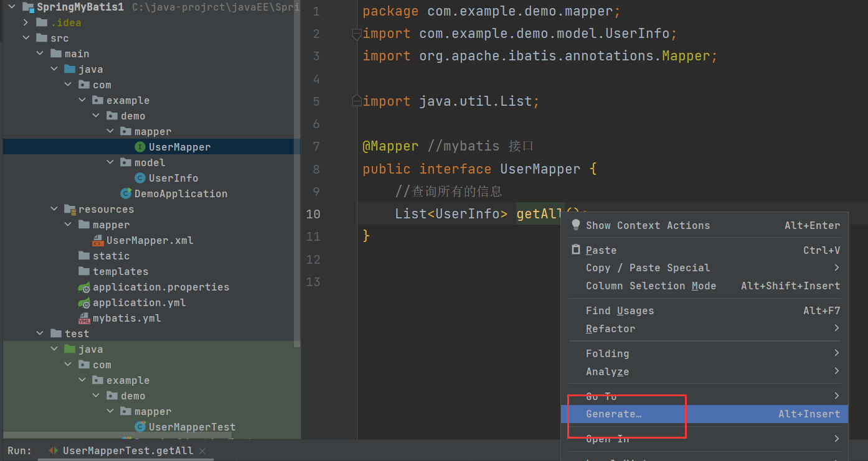Viewport: 868px width, 461px height.
Task: Fold the imports using line 2 fold marker
Action: 357,34
